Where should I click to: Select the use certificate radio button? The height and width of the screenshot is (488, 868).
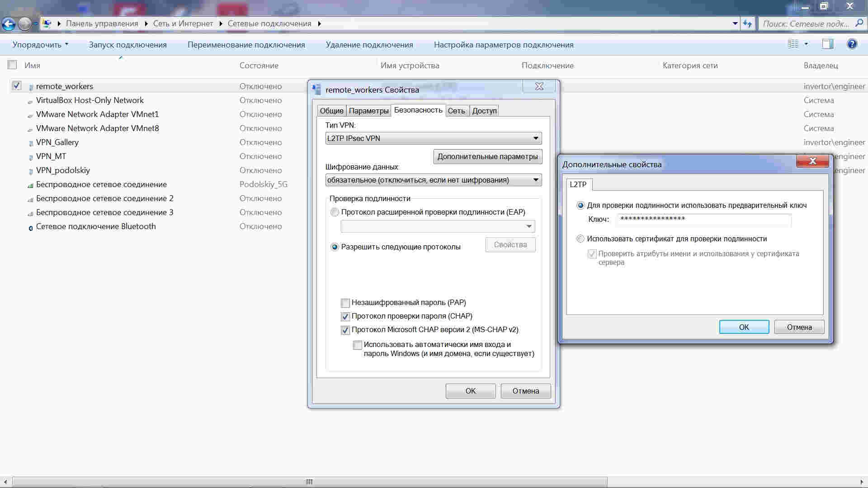click(580, 239)
